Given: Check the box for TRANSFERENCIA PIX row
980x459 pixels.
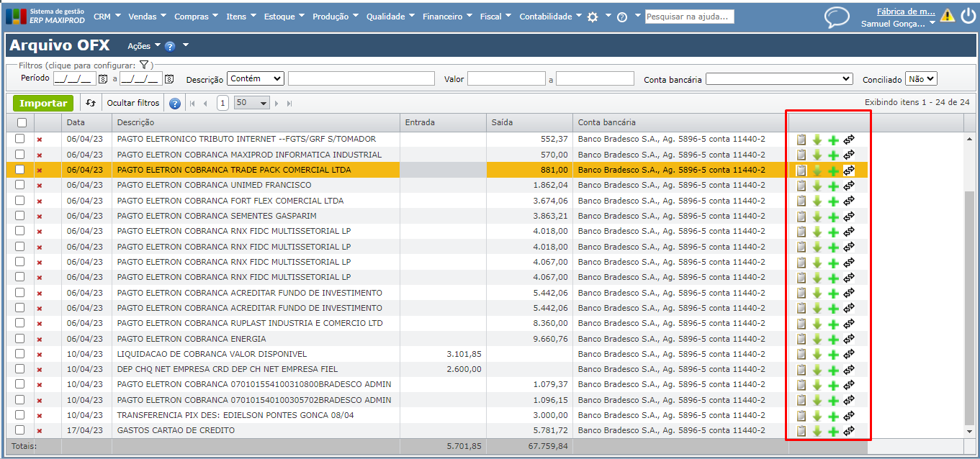Looking at the screenshot, I should click(20, 415).
